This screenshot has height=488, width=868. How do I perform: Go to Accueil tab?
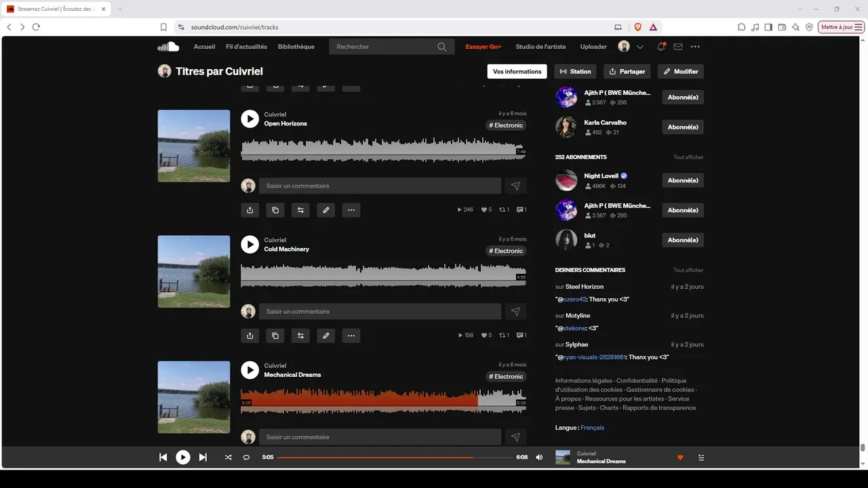click(x=204, y=47)
